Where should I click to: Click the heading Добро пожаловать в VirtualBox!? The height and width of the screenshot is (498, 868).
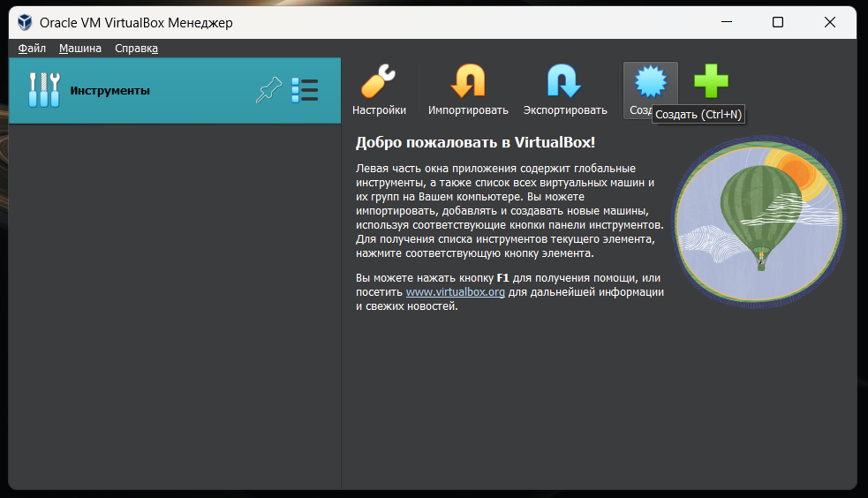[x=475, y=142]
